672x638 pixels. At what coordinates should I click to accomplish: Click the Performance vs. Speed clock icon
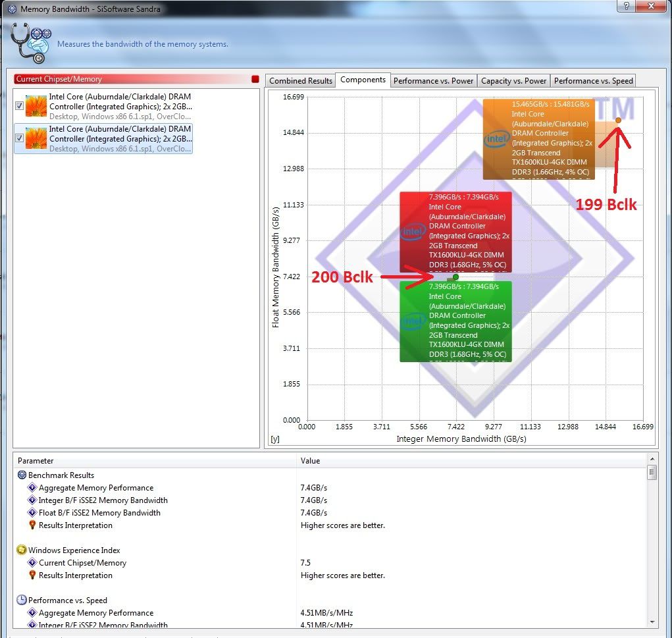tap(22, 600)
